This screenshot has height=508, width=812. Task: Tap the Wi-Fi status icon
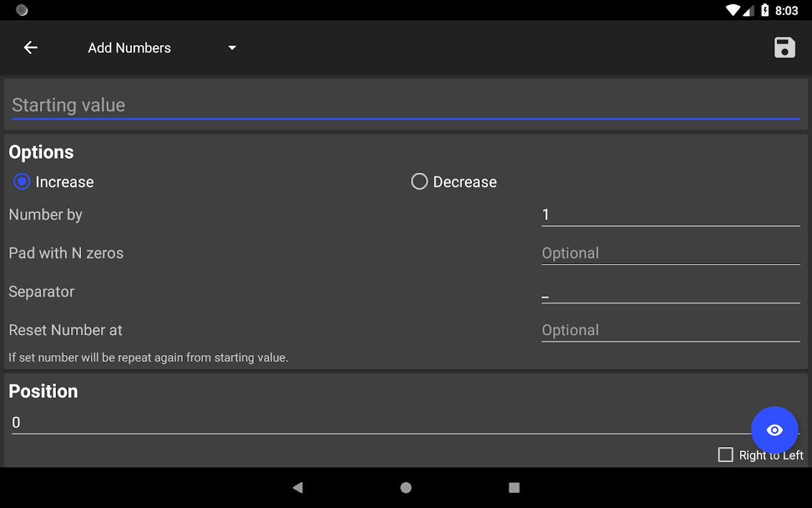pyautogui.click(x=733, y=10)
